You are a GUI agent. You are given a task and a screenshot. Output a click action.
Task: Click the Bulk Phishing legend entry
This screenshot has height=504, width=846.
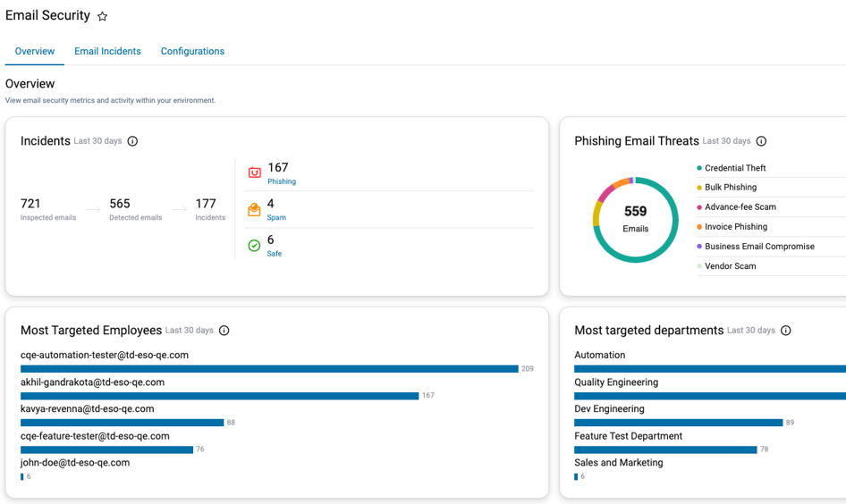tap(731, 187)
